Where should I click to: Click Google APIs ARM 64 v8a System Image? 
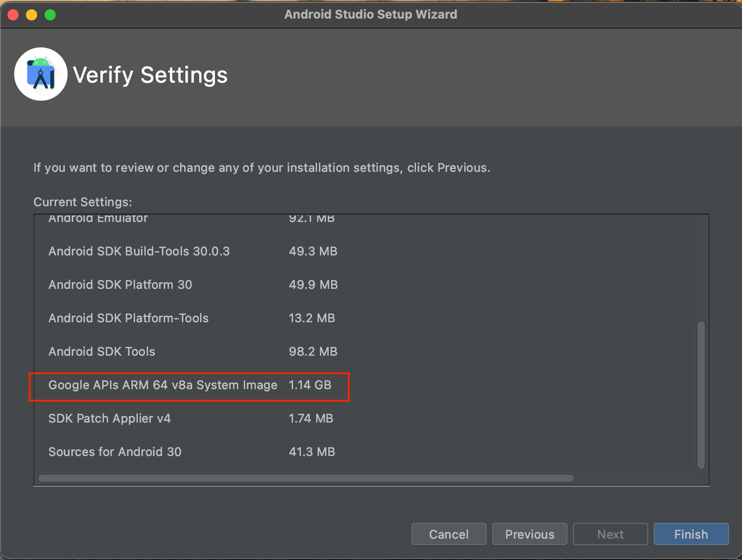(x=163, y=385)
